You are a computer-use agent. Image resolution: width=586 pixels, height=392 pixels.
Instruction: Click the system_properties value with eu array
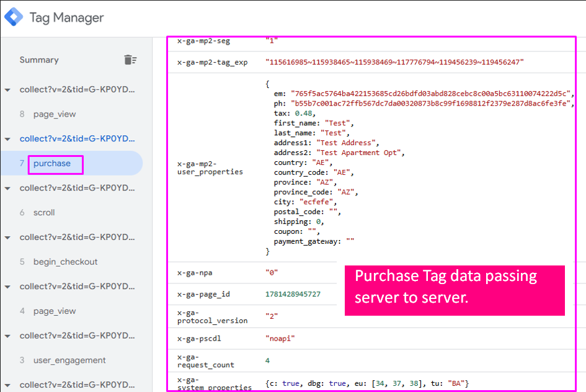tap(367, 383)
